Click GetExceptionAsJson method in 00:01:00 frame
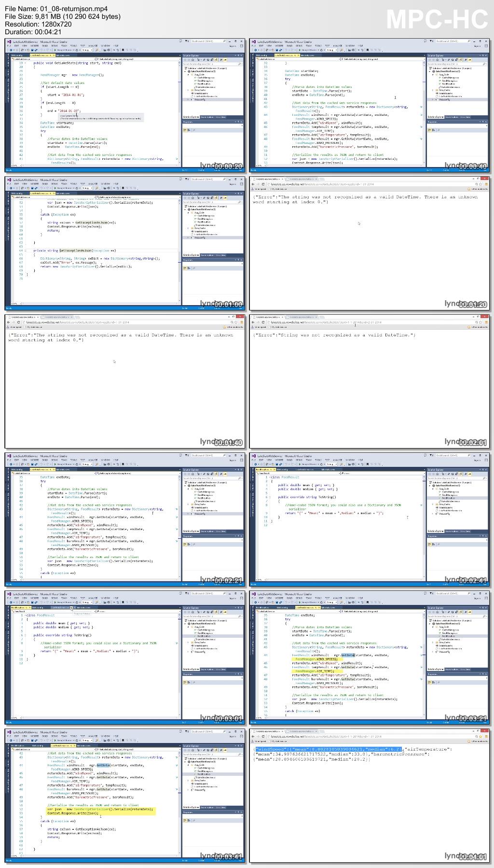 [x=75, y=251]
